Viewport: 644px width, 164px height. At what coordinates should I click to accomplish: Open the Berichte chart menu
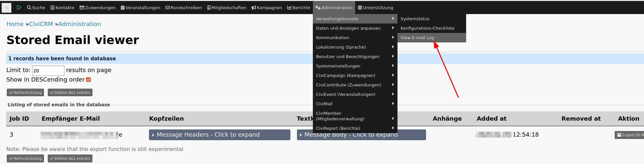pos(299,7)
